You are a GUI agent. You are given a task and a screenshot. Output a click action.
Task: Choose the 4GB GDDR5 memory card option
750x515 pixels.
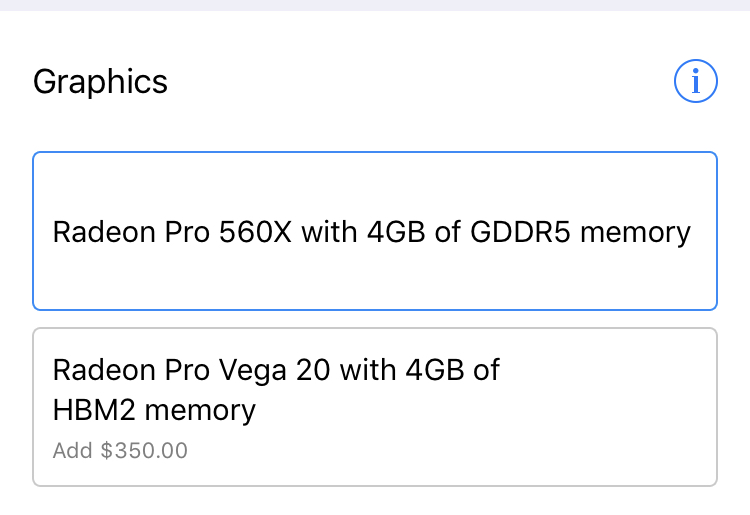375,231
